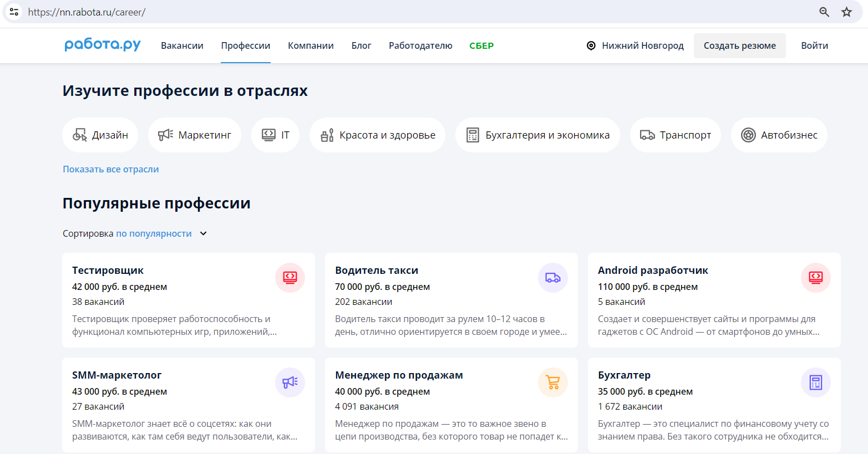This screenshot has height=454, width=868.
Task: Click the browser address bar URL
Action: point(87,12)
